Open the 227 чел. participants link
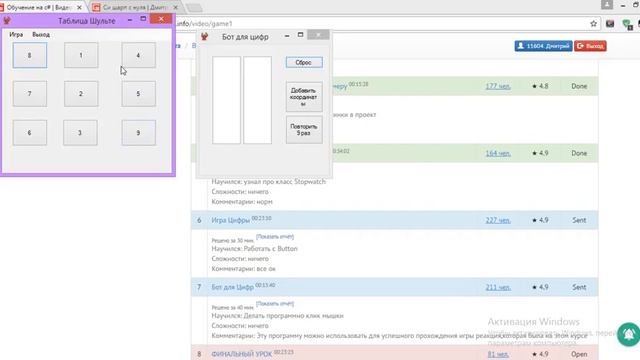The image size is (640, 360). pos(498,220)
